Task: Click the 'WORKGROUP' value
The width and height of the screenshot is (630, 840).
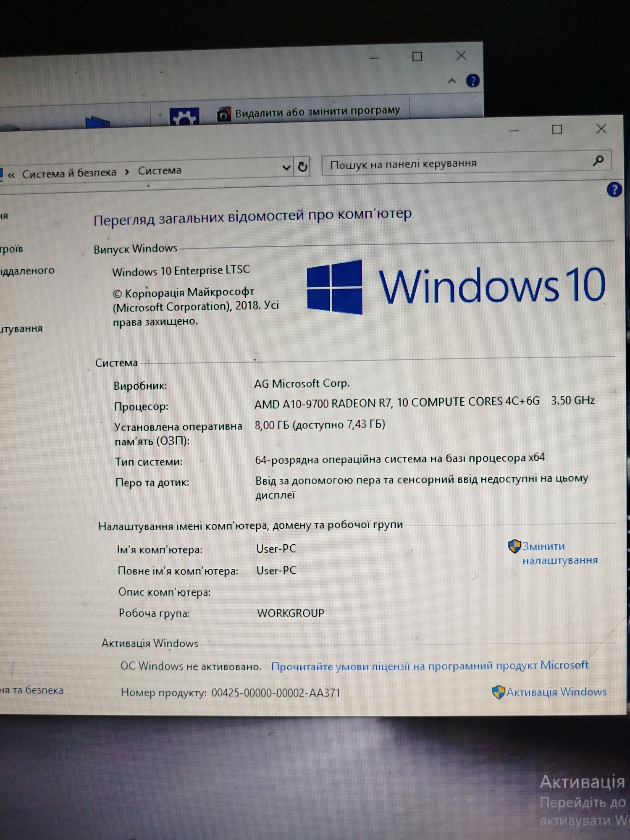Action: point(291,613)
